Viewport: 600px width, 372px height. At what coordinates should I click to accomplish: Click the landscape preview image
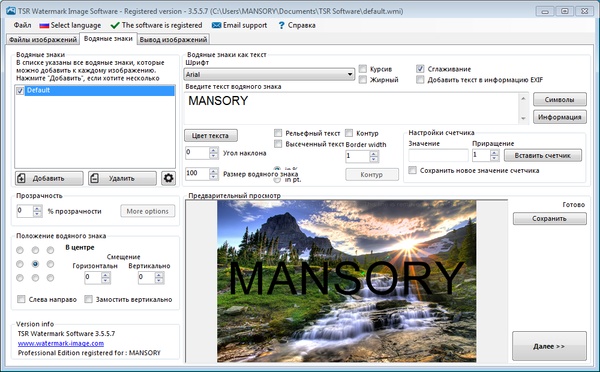tap(347, 281)
